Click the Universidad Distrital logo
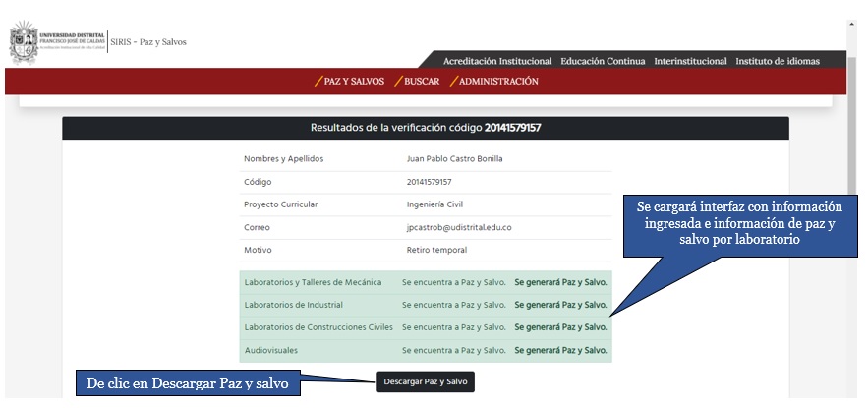This screenshot has width=868, height=408. coord(55,42)
